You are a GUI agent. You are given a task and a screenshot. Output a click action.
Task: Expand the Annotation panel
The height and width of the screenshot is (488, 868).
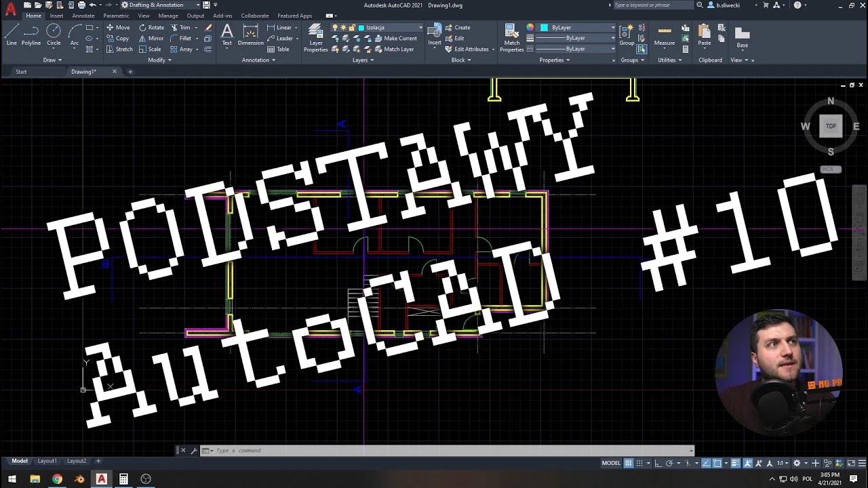258,60
